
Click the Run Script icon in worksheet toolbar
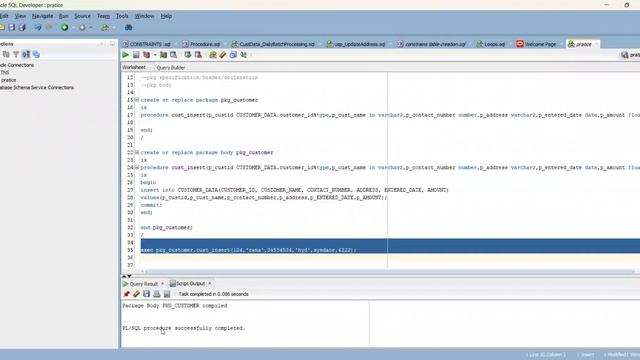click(x=136, y=55)
